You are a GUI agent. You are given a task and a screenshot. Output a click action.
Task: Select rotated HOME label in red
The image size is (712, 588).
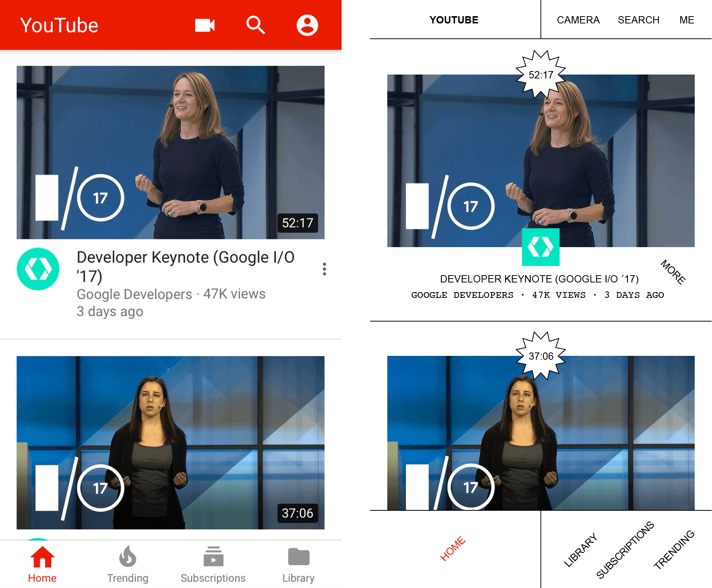click(x=453, y=548)
